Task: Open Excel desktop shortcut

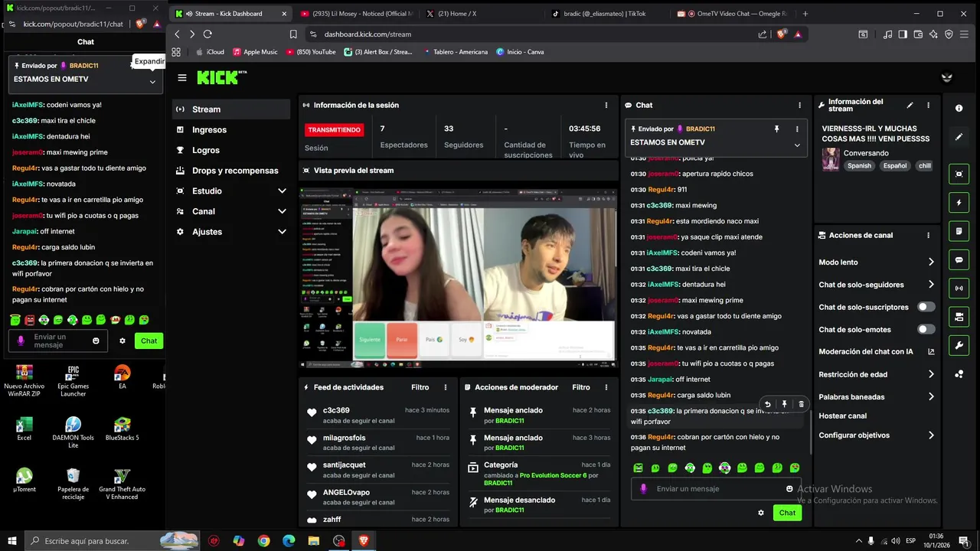Action: pos(24,429)
